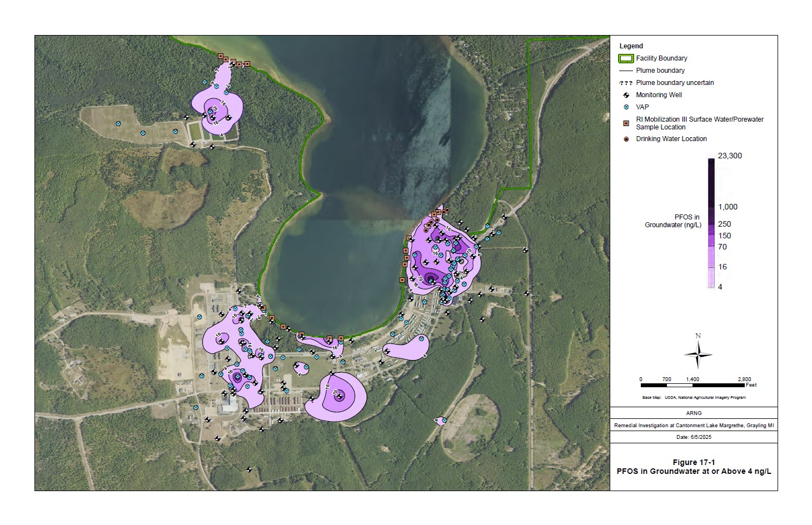The image size is (812, 525).
Task: Select the blue VAP legend symbol
Action: [626, 107]
